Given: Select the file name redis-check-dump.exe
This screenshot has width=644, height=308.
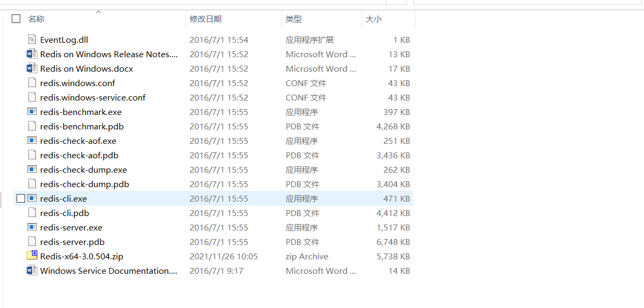Looking at the screenshot, I should click(x=83, y=170).
